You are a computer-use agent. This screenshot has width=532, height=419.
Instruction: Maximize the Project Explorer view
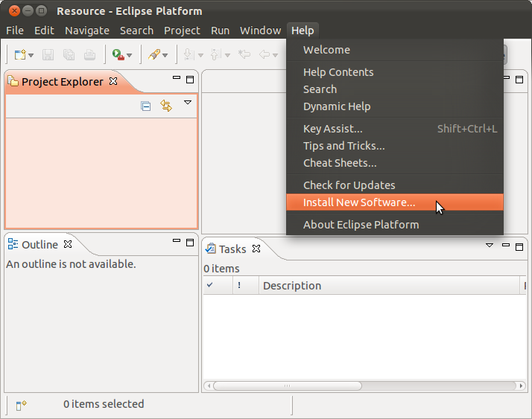pos(190,80)
